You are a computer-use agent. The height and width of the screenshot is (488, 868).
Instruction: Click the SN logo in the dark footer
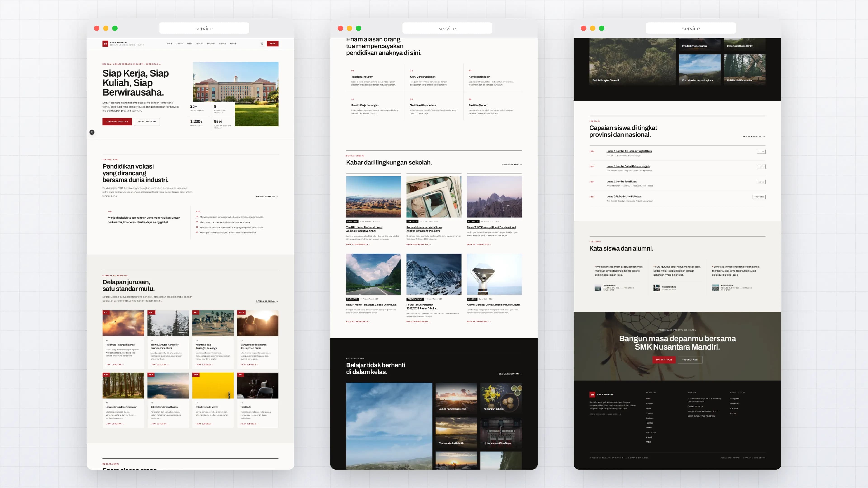tap(592, 394)
